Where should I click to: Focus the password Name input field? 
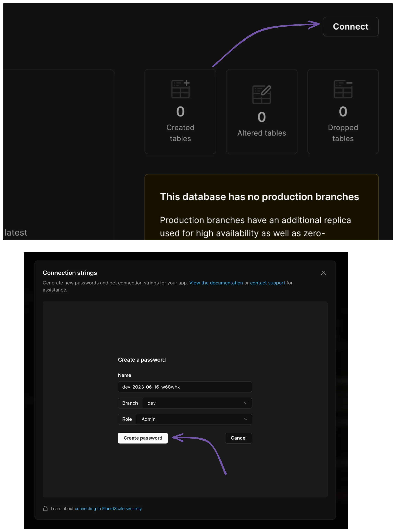pos(185,387)
